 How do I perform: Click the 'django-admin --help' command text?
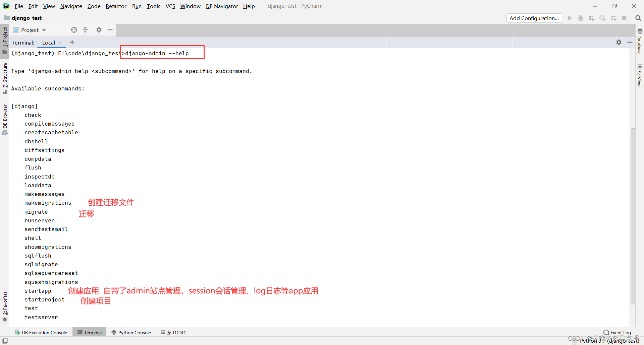[x=157, y=53]
